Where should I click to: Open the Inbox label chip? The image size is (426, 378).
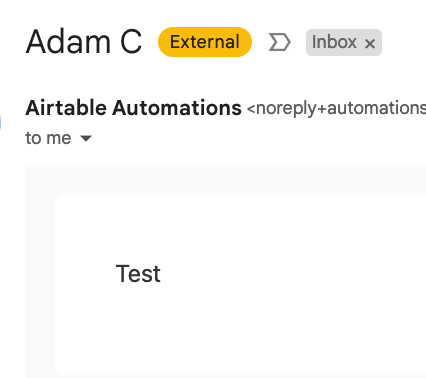(x=344, y=42)
